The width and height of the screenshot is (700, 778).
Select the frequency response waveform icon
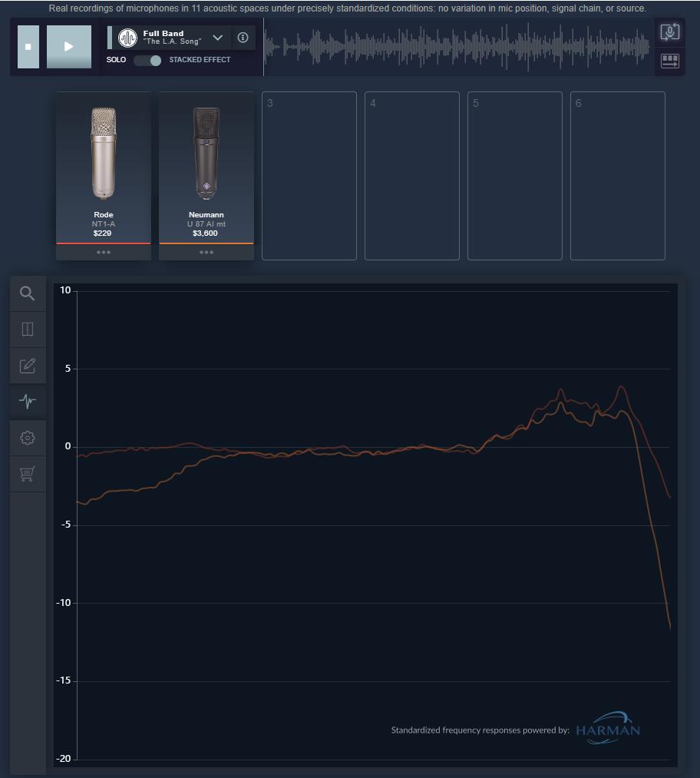point(28,402)
